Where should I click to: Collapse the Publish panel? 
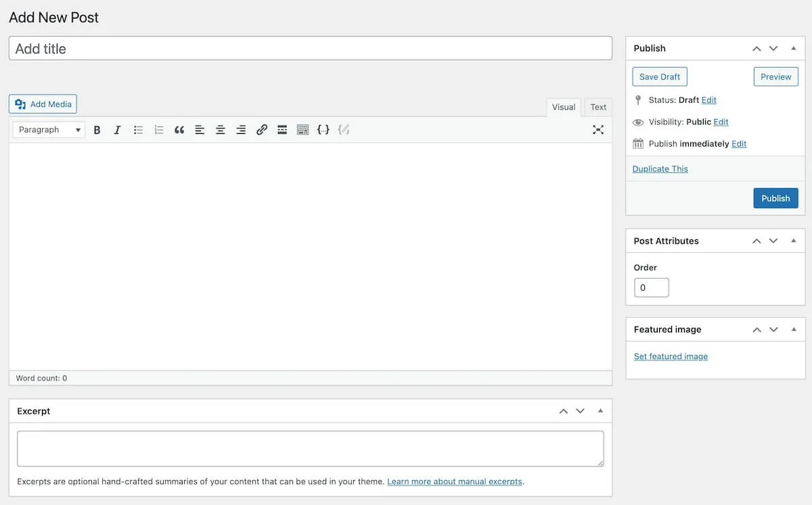pyautogui.click(x=793, y=48)
